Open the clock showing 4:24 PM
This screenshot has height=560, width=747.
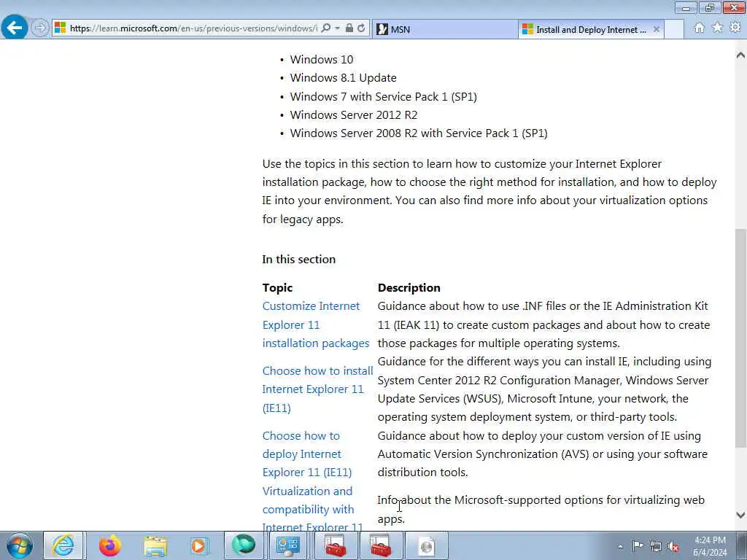coord(710,546)
